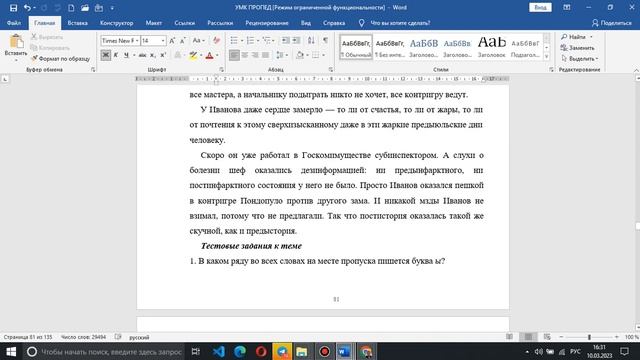This screenshot has height=360, width=640.
Task: Open word count Число слов 29494
Action: click(x=83, y=337)
